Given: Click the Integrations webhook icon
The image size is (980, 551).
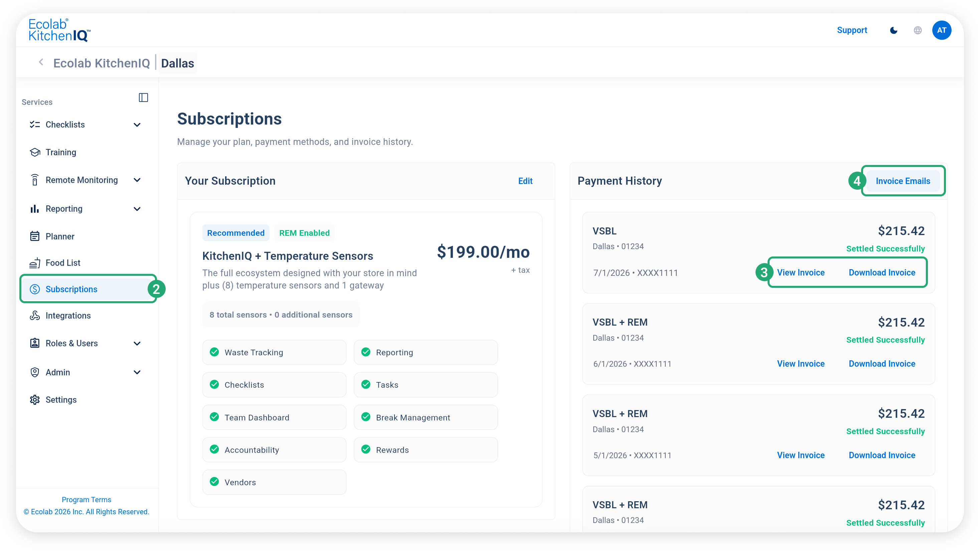Looking at the screenshot, I should pyautogui.click(x=35, y=315).
